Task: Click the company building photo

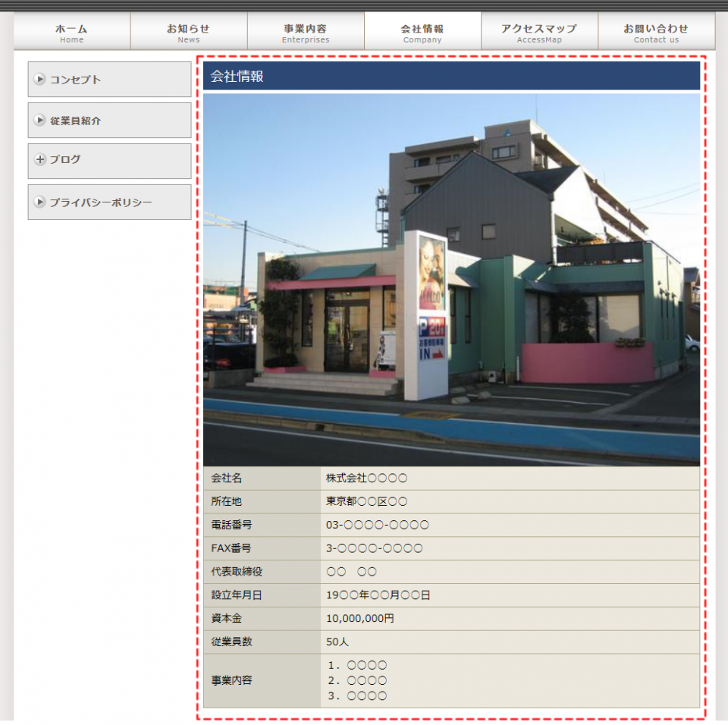Action: pyautogui.click(x=451, y=280)
